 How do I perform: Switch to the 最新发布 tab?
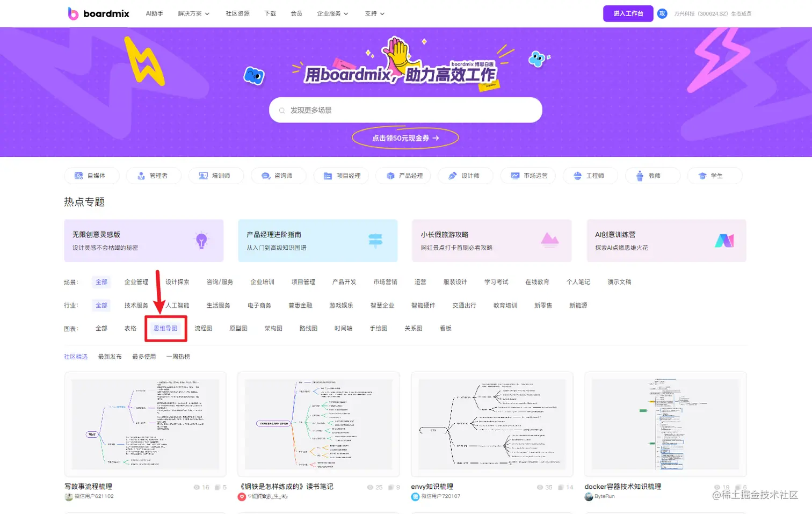pos(110,357)
